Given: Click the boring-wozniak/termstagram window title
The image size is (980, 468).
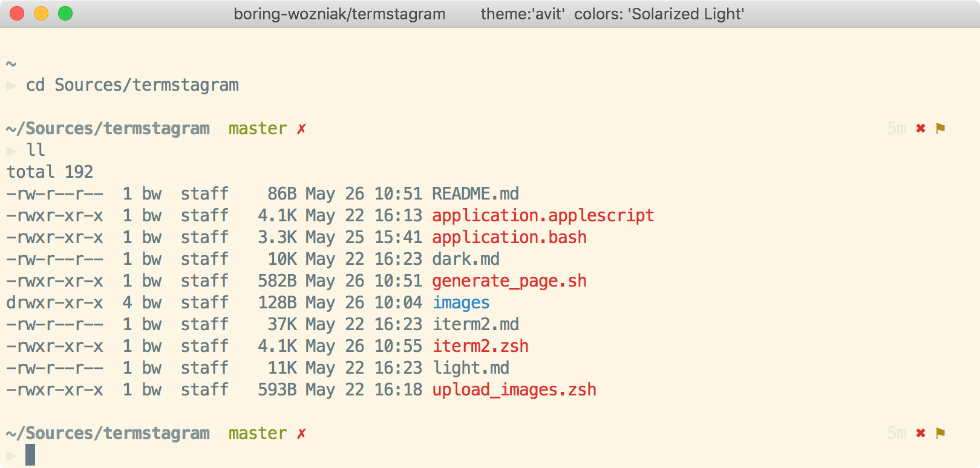Looking at the screenshot, I should 339,14.
